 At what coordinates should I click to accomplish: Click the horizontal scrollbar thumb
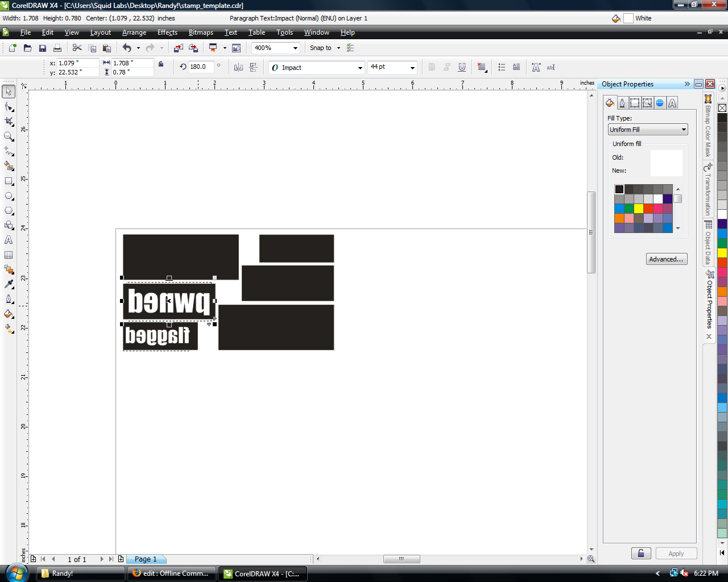point(402,559)
